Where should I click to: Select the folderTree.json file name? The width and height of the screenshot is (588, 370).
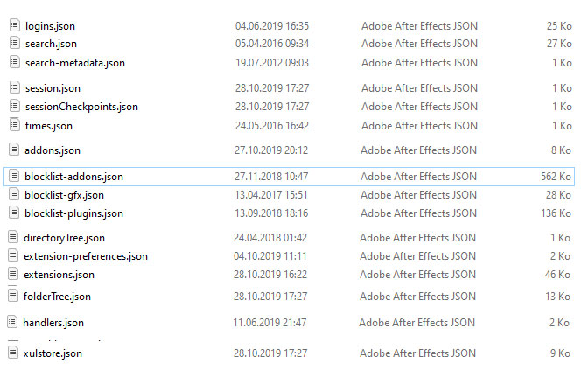(x=57, y=297)
